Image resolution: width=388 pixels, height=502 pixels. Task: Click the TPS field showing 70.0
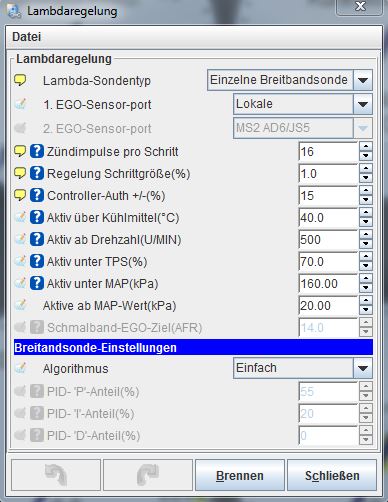tap(328, 262)
